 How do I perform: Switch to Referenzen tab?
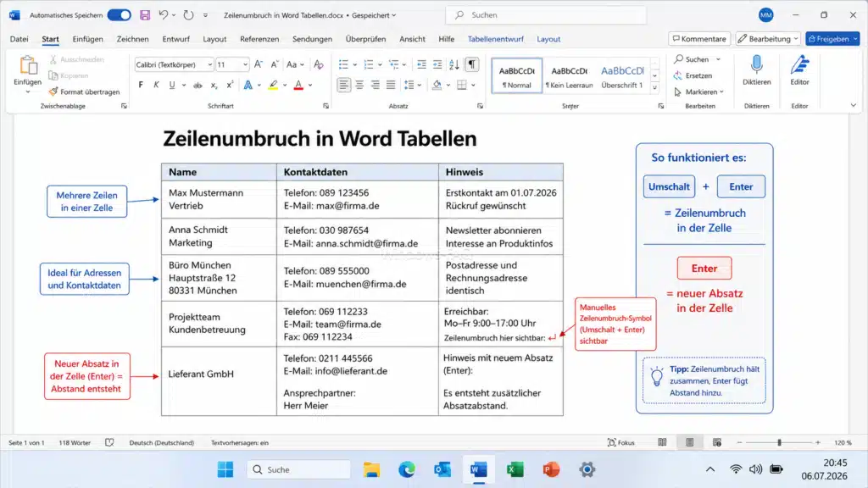click(259, 39)
